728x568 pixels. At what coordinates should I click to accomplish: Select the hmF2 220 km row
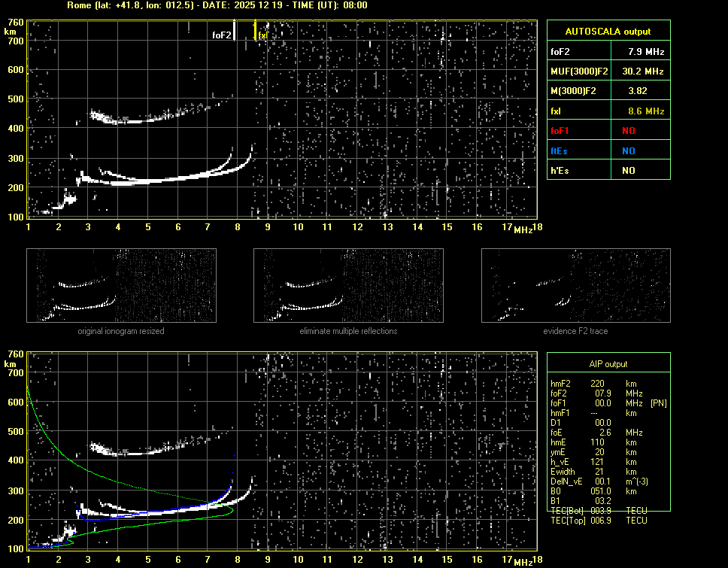tap(594, 383)
